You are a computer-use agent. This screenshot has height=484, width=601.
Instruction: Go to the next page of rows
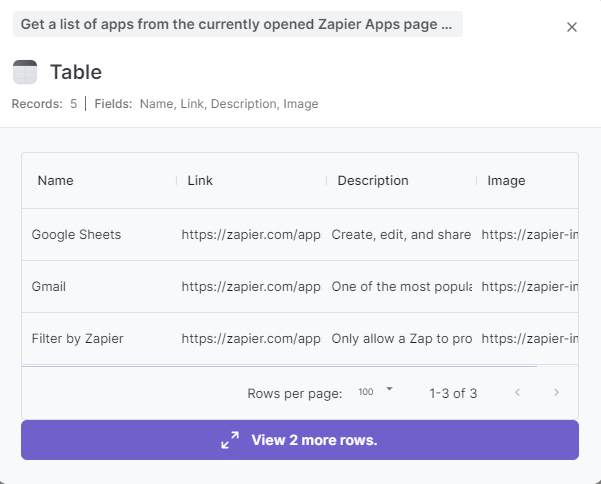coord(556,392)
